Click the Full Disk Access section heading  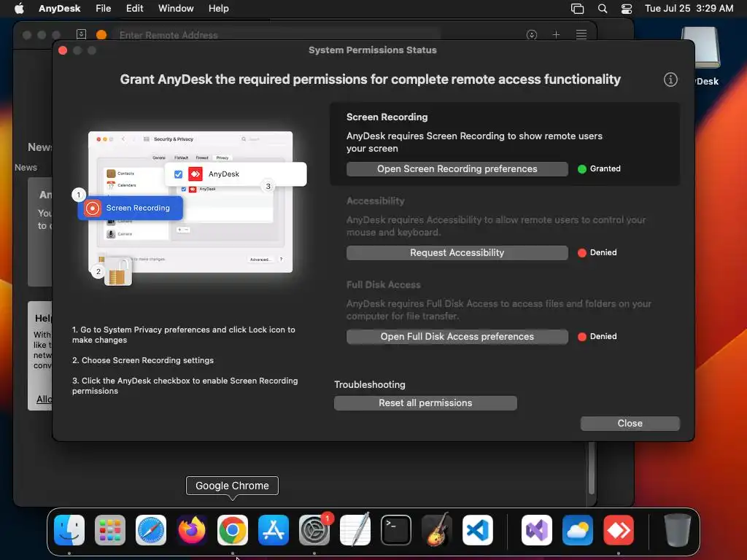[384, 285]
